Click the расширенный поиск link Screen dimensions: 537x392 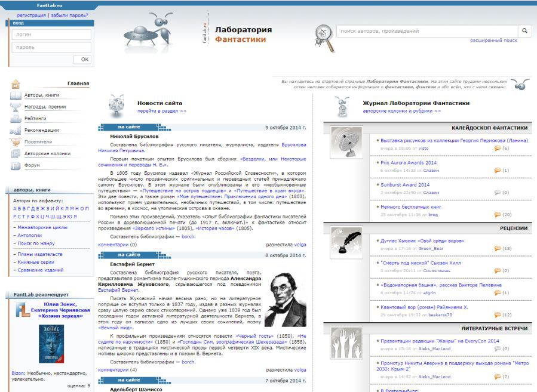pos(493,41)
